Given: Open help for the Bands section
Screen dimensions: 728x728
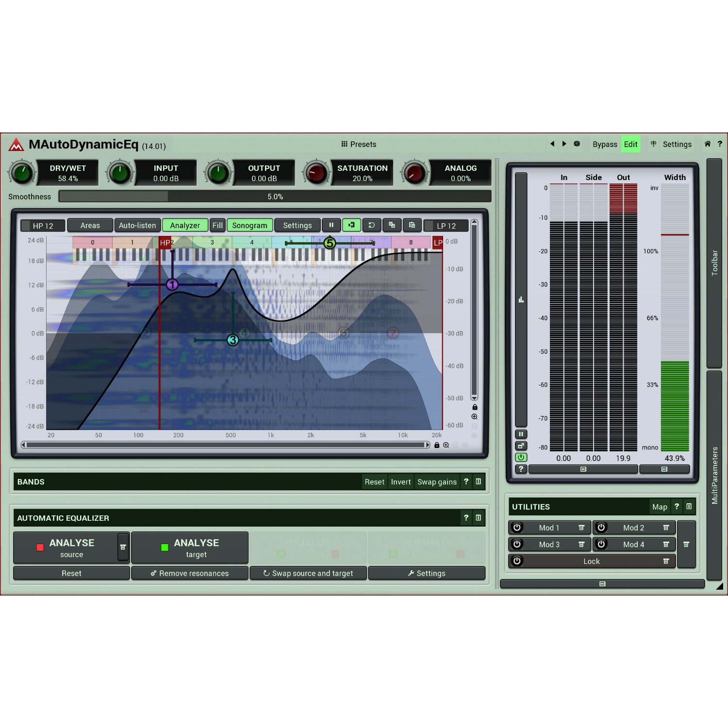Looking at the screenshot, I should click(466, 481).
